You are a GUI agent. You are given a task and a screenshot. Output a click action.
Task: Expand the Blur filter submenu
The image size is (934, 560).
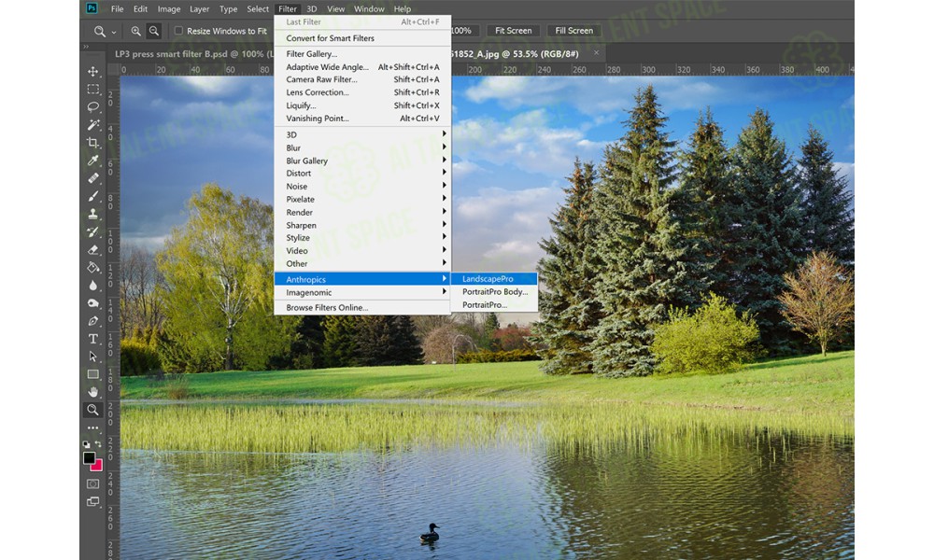coord(362,147)
